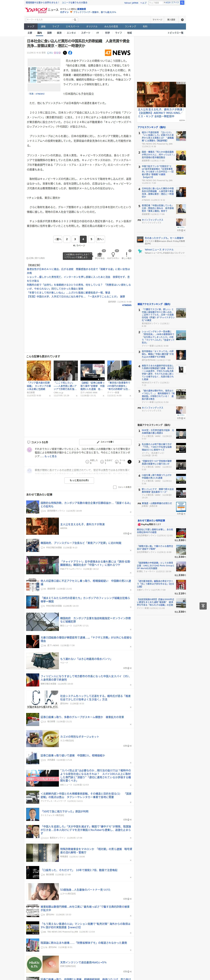Viewport: 210px width, 980px height.
Task: Open settings via the gear icon
Action: [182, 19]
